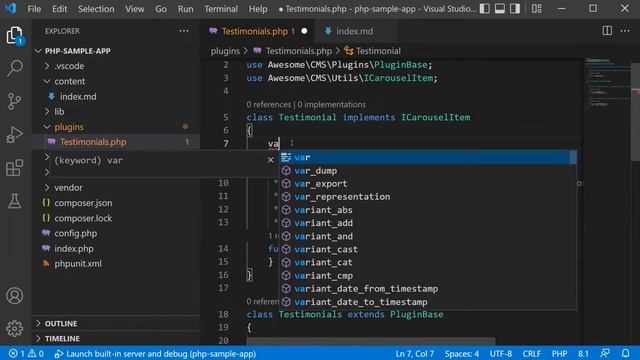Split the editor to the right
The height and width of the screenshot is (360, 640).
pyautogui.click(x=607, y=31)
